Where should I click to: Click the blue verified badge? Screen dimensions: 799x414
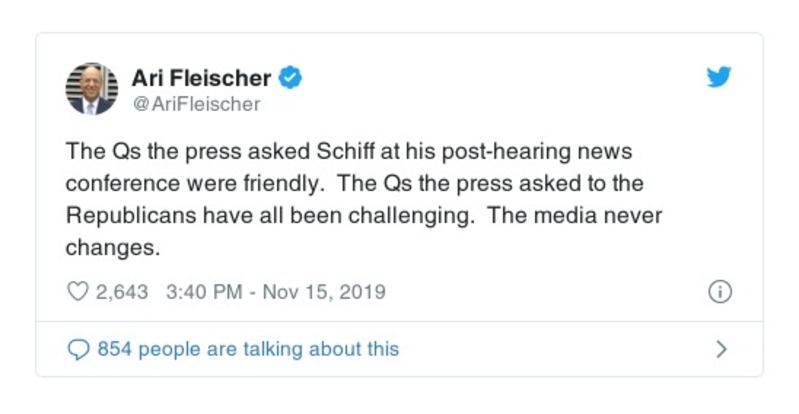tap(291, 77)
